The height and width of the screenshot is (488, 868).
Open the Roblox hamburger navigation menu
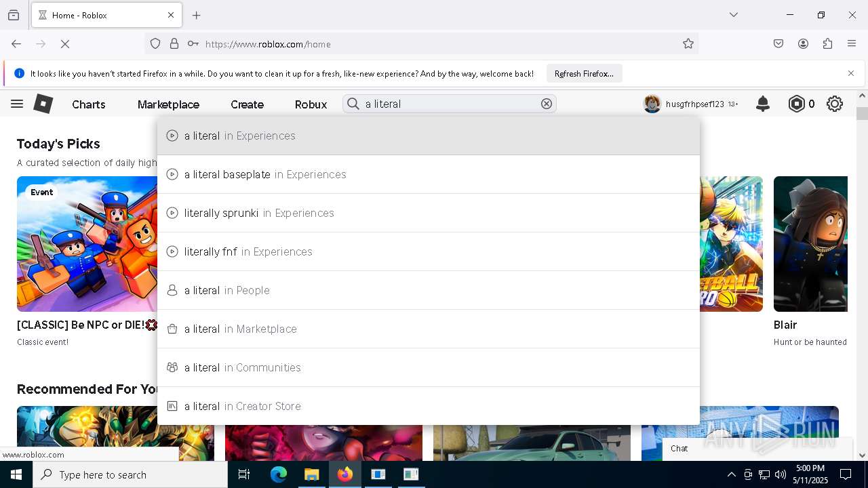point(17,104)
